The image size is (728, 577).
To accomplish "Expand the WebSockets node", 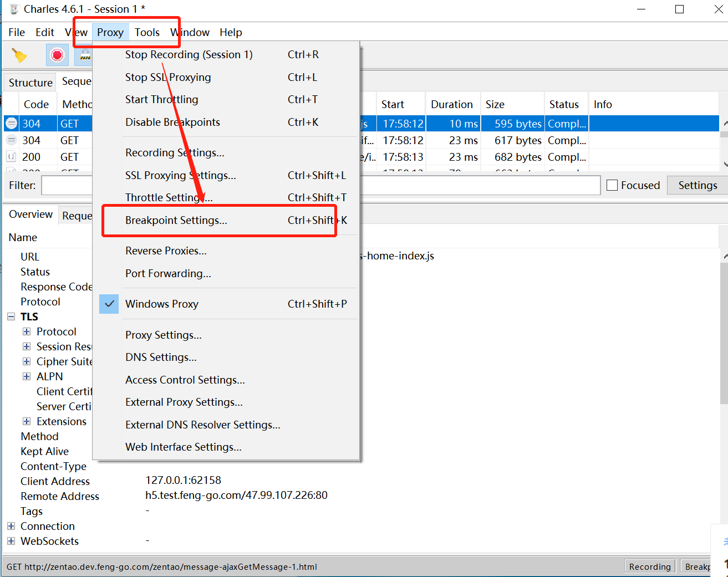I will click(x=11, y=541).
